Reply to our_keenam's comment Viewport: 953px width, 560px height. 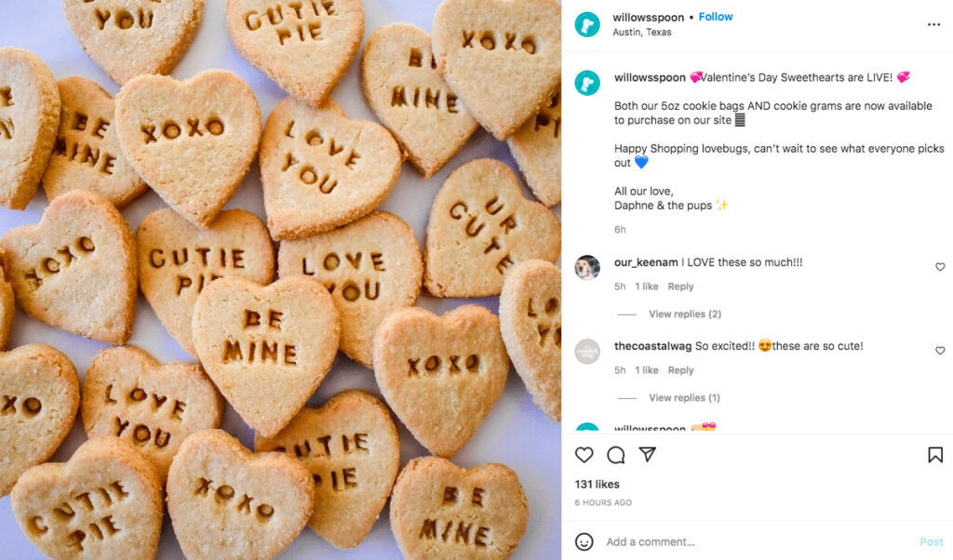(x=680, y=286)
